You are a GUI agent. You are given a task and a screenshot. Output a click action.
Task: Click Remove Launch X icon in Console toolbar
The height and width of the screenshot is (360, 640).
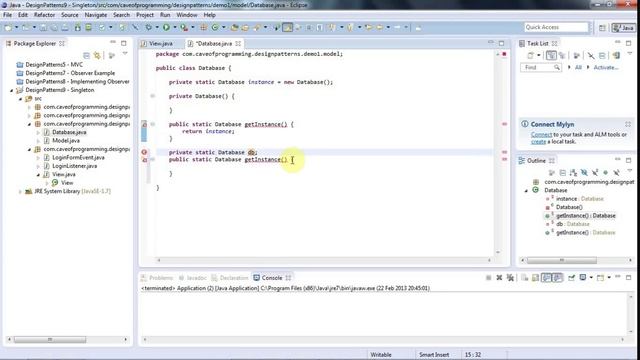499,278
